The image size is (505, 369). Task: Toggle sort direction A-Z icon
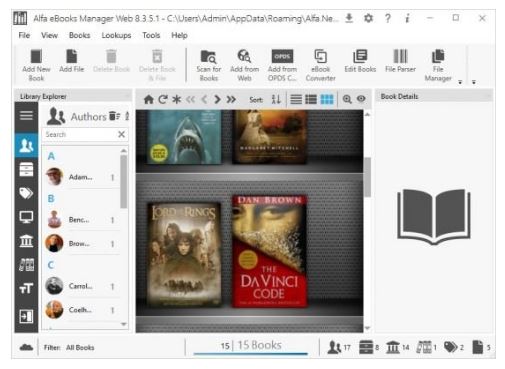(276, 99)
